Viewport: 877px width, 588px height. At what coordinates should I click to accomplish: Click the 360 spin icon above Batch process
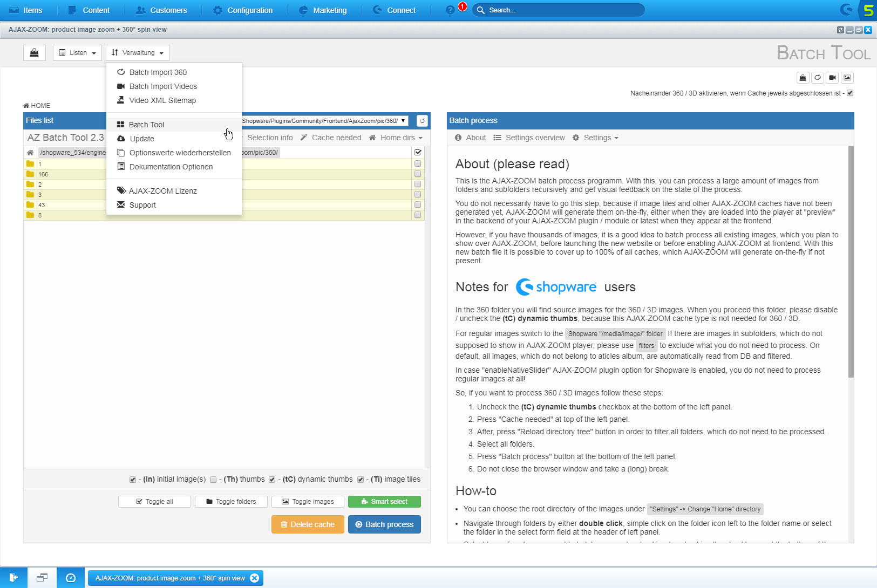[818, 78]
